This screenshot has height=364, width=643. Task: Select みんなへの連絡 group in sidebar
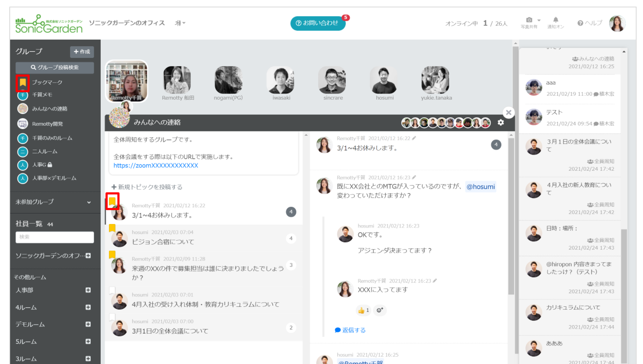(x=49, y=109)
